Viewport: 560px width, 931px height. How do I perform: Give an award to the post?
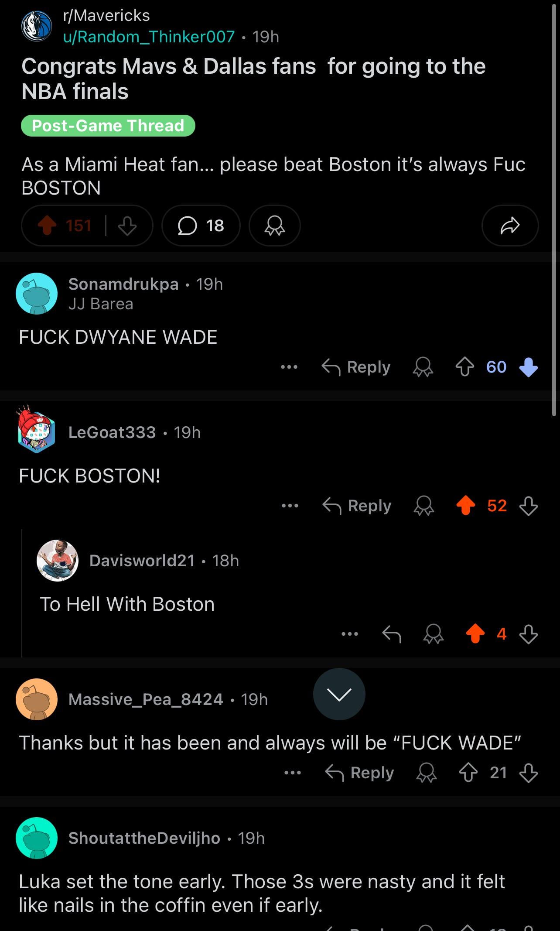(274, 226)
